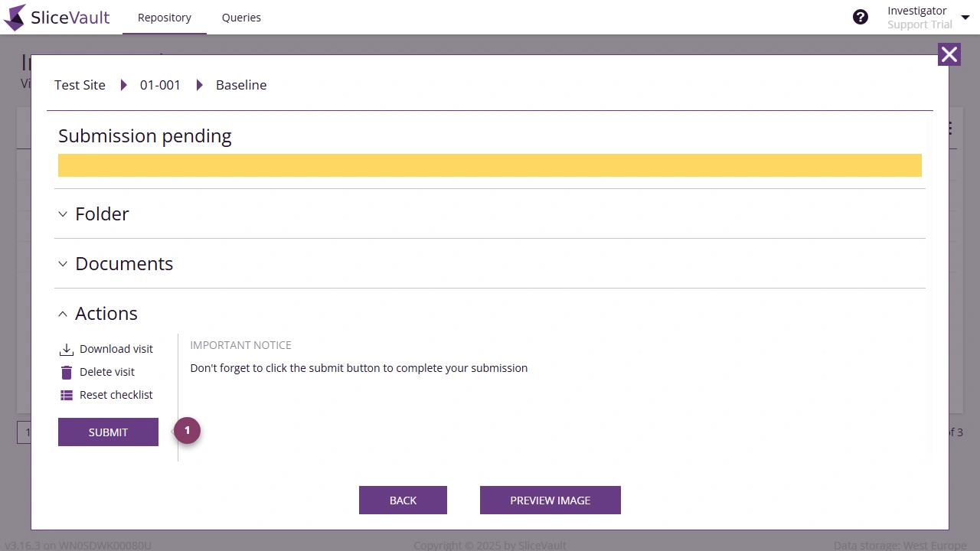980x551 pixels.
Task: Click the Reset checklist icon
Action: pos(67,395)
